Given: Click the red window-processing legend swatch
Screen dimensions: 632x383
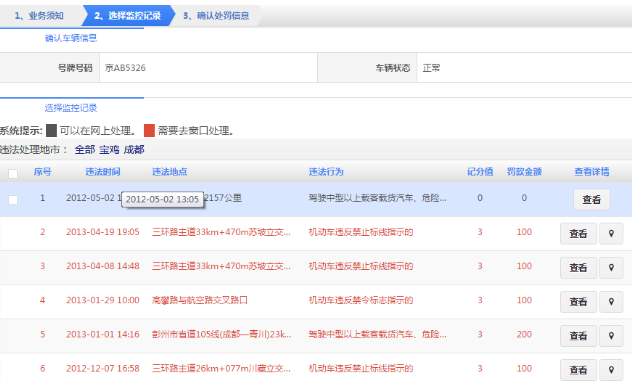Looking at the screenshot, I should pyautogui.click(x=149, y=130).
